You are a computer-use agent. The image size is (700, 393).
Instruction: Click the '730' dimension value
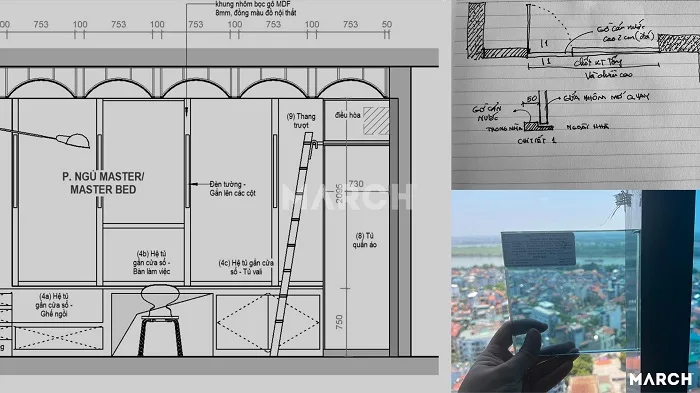pyautogui.click(x=356, y=184)
